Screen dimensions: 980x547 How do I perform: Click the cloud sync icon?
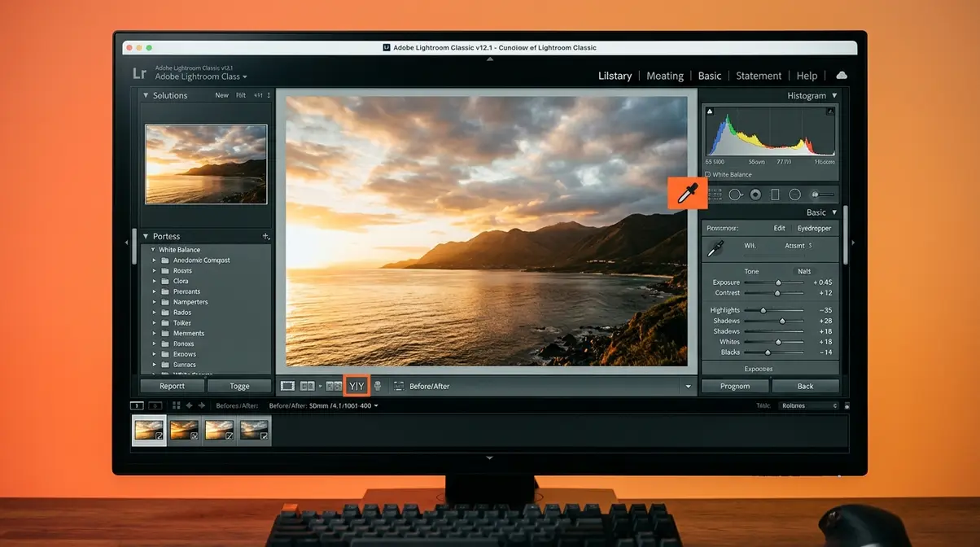coord(842,75)
